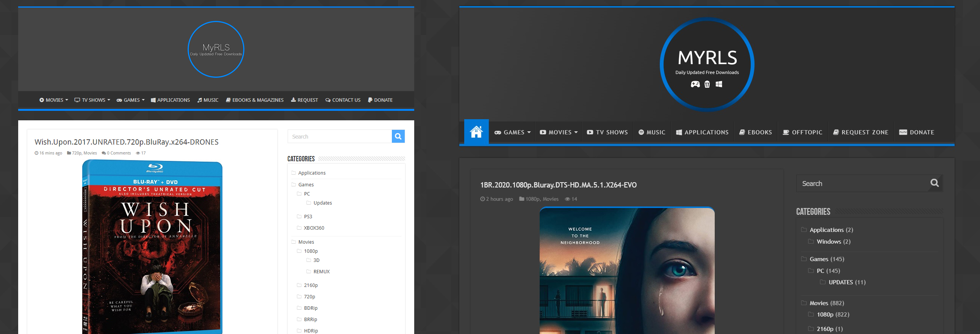The height and width of the screenshot is (334, 980).
Task: Click the Wish Upon Blu-ray cover image
Action: click(x=152, y=247)
